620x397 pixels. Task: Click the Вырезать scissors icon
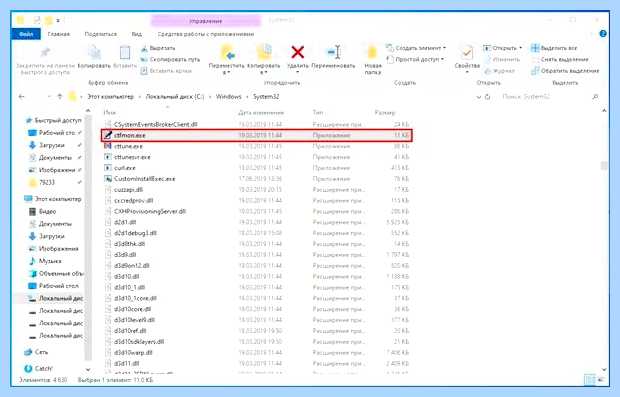click(144, 48)
